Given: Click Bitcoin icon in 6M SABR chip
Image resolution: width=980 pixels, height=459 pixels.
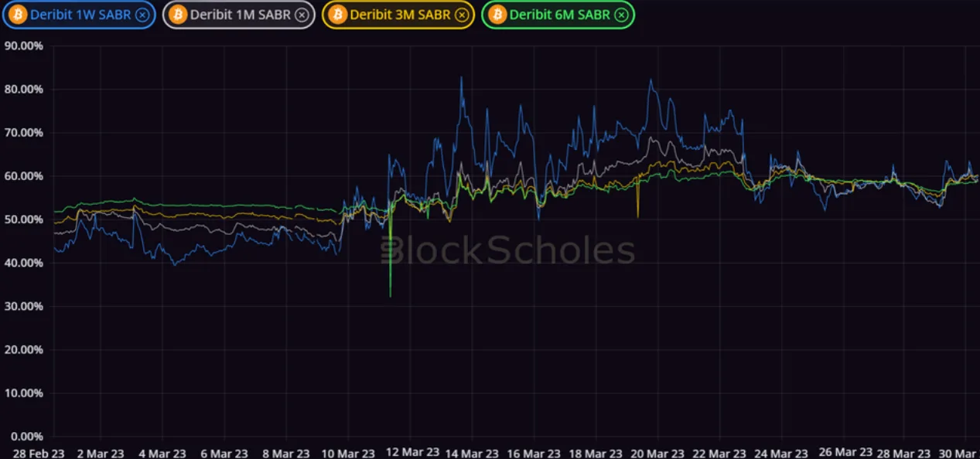Looking at the screenshot, I should [497, 15].
